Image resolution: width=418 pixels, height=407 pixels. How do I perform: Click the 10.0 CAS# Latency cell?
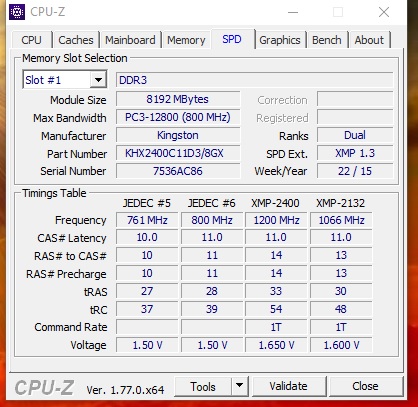(147, 237)
